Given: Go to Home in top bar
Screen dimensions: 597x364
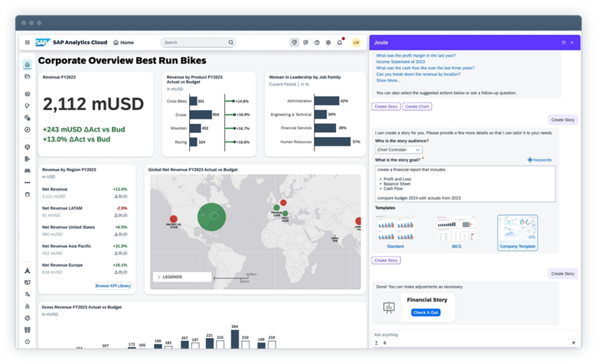Looking at the screenshot, I should 123,43.
